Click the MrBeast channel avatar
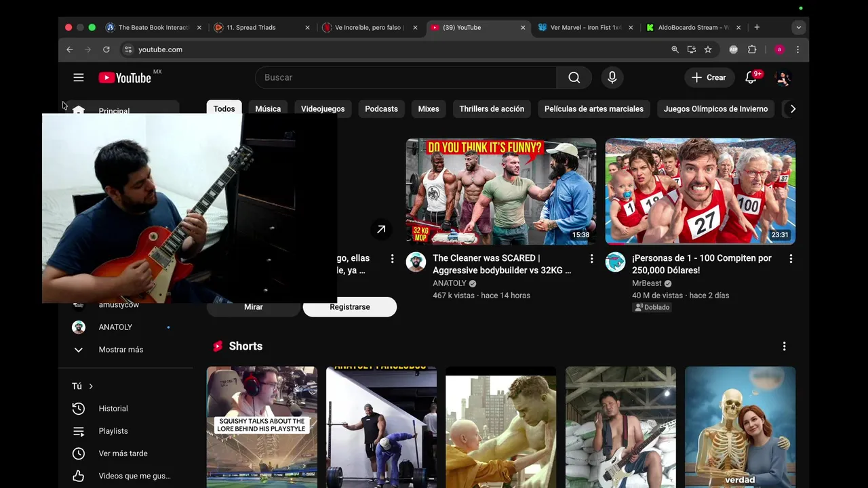Image resolution: width=868 pixels, height=488 pixels. click(x=615, y=262)
